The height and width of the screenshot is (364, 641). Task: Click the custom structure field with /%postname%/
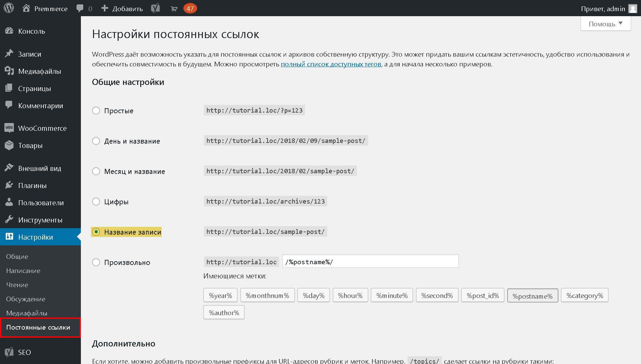point(370,262)
